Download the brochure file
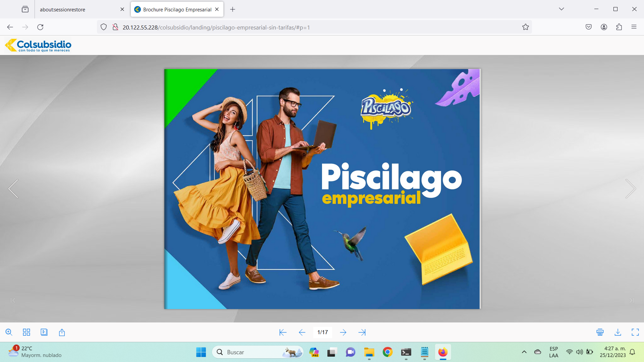 [618, 332]
